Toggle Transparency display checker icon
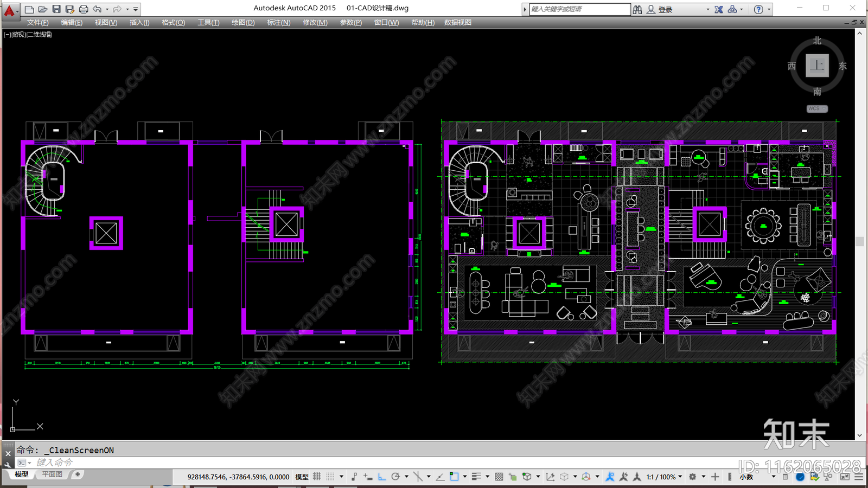868x488 pixels. coord(499,477)
